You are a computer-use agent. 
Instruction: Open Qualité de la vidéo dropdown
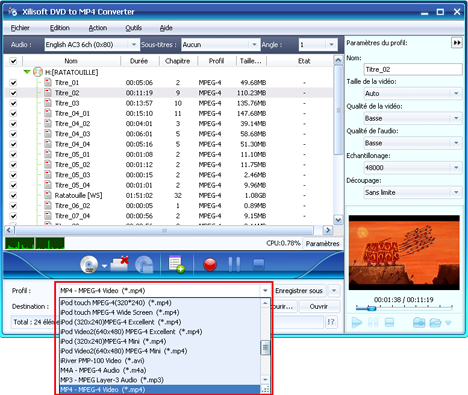pos(456,118)
